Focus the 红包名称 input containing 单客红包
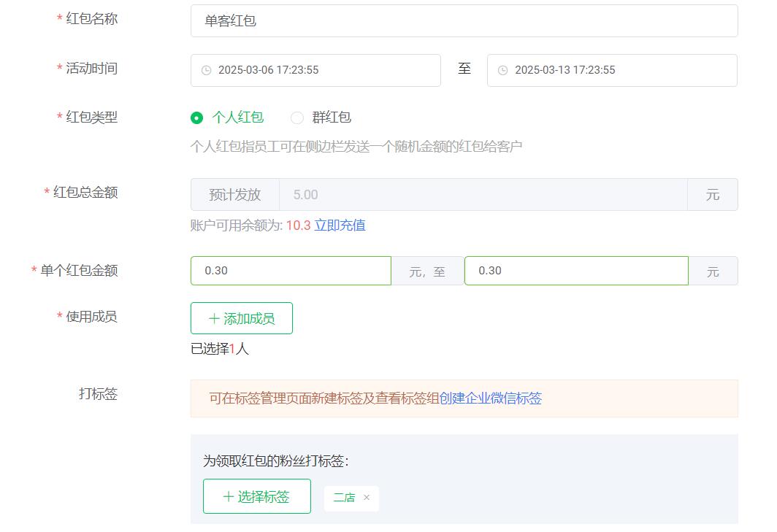Screen dimensions: 777x532 464,21
